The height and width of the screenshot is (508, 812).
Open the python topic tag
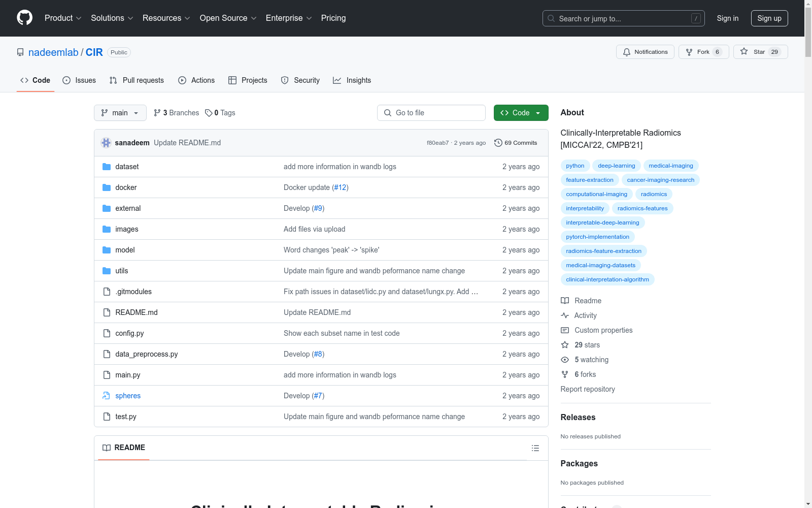575,166
